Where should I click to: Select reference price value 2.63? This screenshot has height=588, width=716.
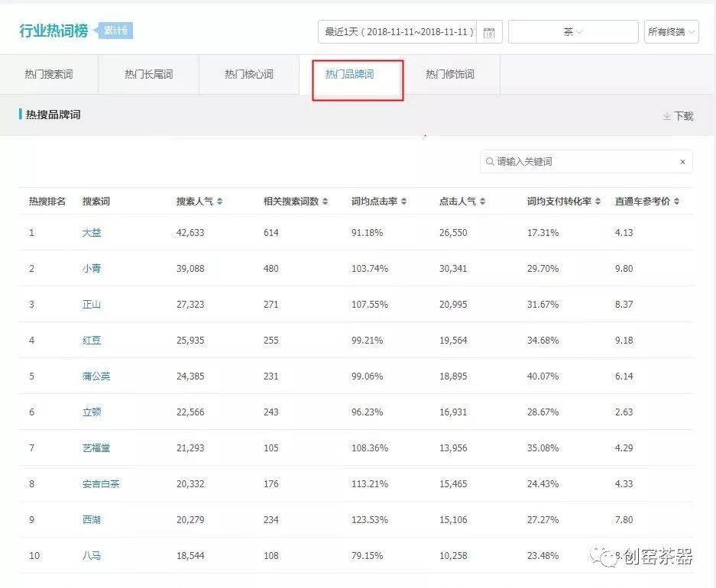click(x=624, y=412)
